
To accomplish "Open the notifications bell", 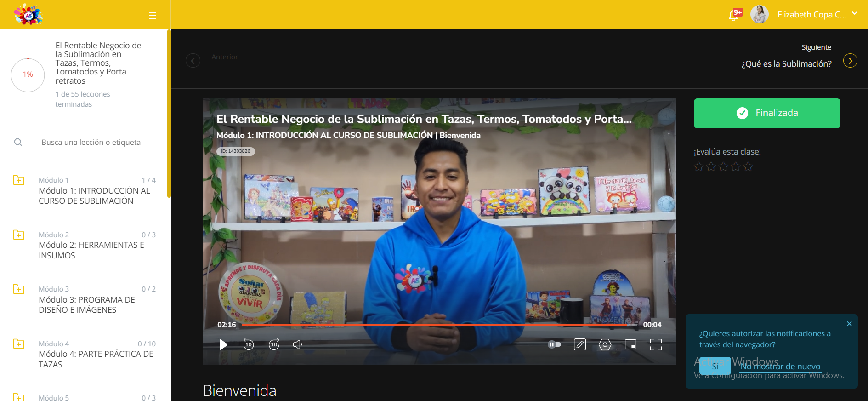I will click(734, 15).
